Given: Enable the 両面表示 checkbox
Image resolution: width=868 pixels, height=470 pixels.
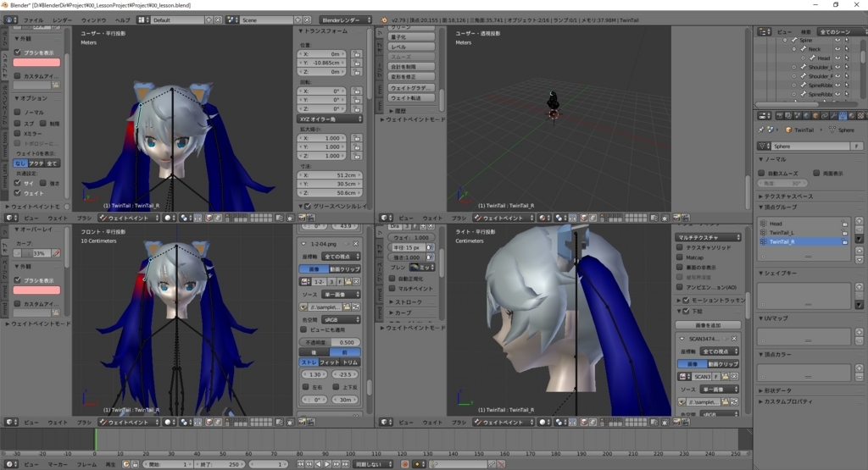Looking at the screenshot, I should pos(816,173).
